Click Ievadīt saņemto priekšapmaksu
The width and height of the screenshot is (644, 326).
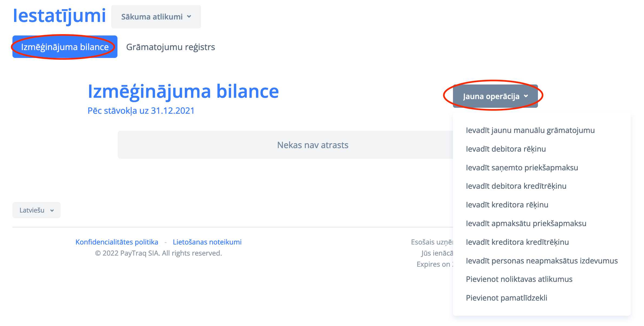pyautogui.click(x=522, y=168)
